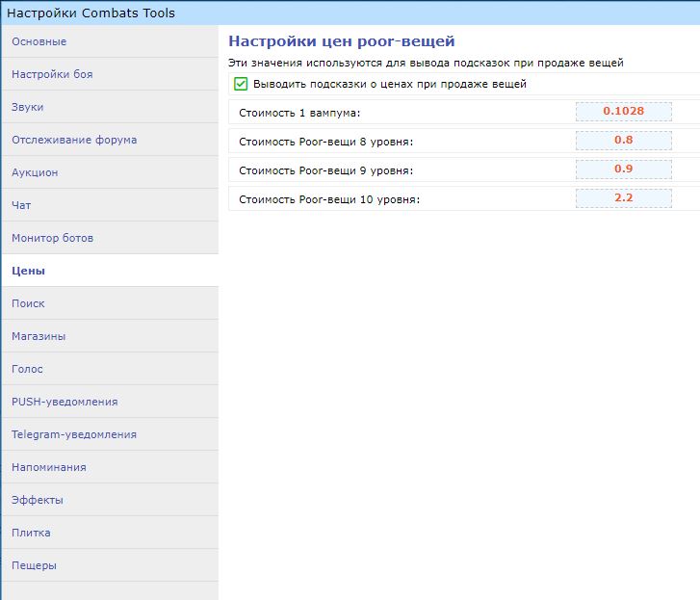Switch to the Аукцион section

(111, 172)
